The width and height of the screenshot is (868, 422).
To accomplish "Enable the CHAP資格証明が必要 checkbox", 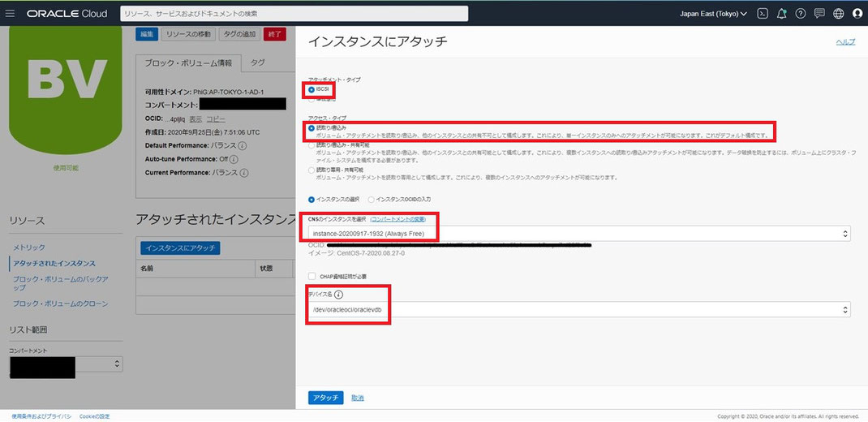I will (312, 276).
